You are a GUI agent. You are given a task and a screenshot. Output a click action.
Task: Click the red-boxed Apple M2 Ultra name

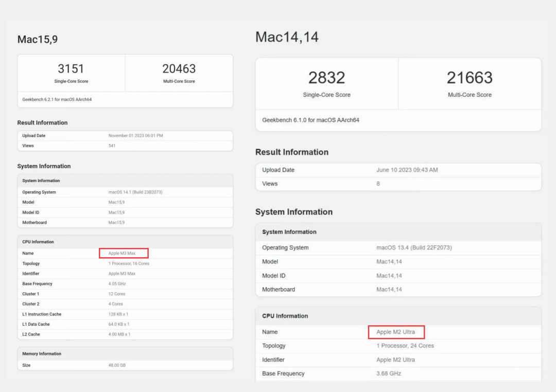coord(395,332)
